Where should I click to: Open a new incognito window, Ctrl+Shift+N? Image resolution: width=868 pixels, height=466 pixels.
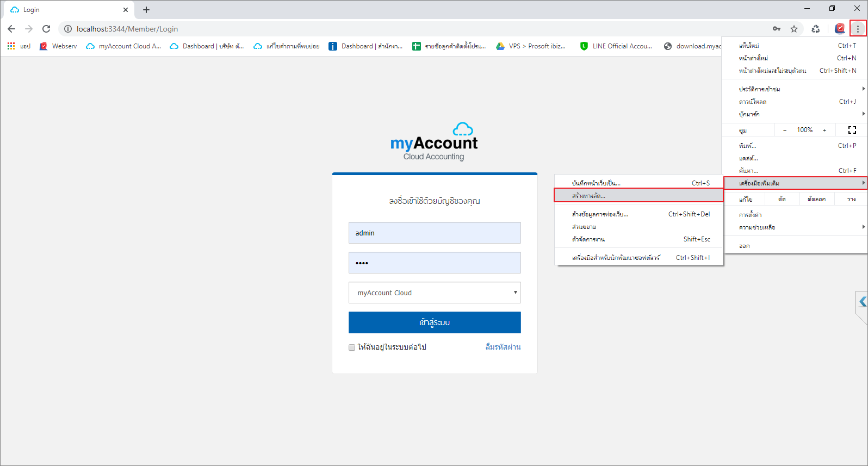tap(795, 71)
